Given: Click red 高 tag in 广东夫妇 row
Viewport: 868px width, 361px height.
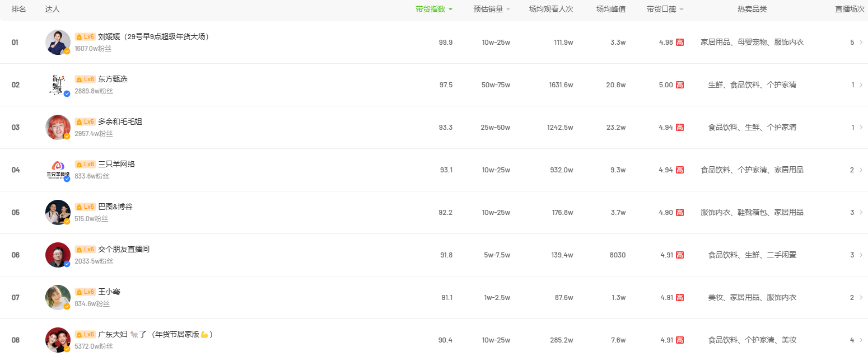Looking at the screenshot, I should tap(680, 340).
